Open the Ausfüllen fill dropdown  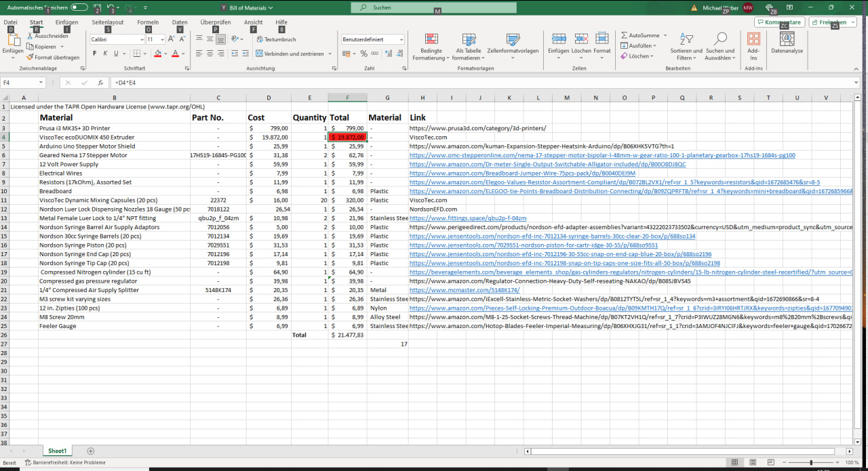[639, 46]
